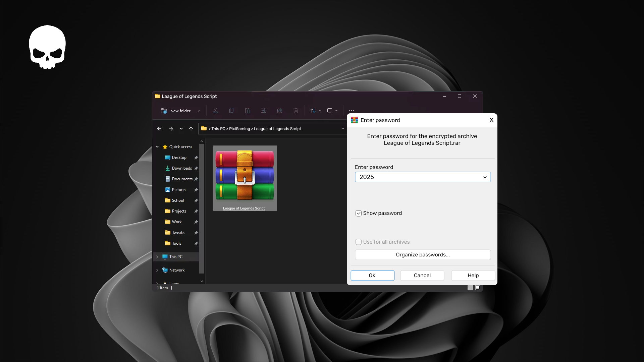Click the pin icon next to Downloads

(196, 168)
